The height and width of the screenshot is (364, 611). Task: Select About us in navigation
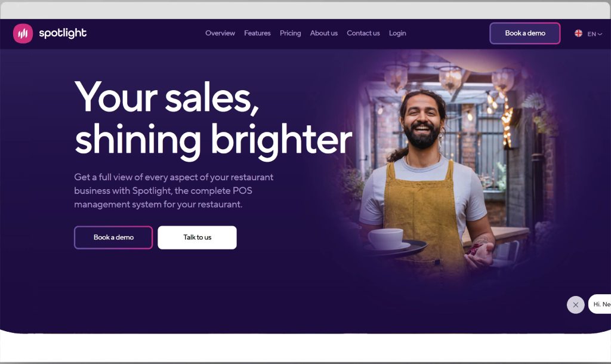(x=324, y=33)
